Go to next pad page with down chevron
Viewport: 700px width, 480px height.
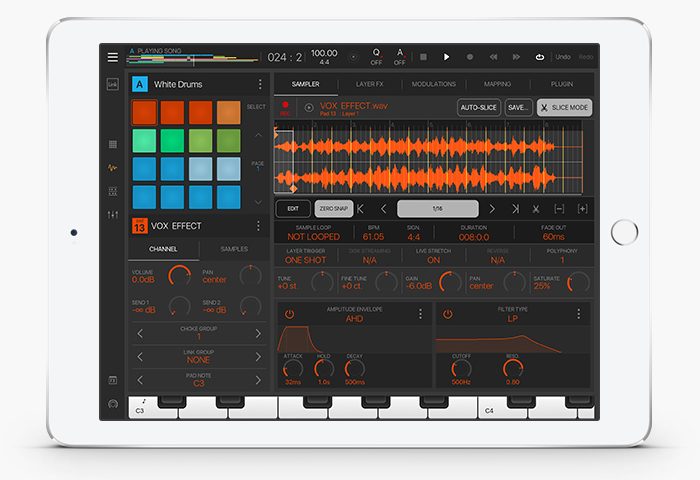click(x=258, y=202)
